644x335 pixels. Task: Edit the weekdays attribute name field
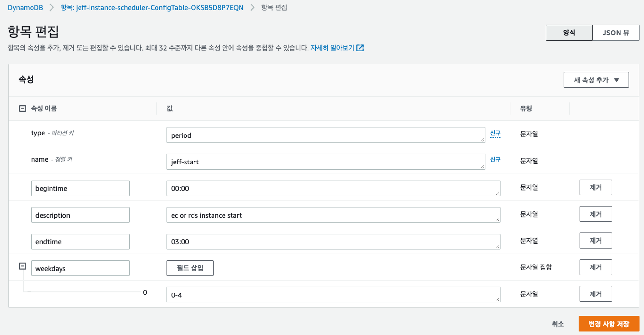[x=80, y=268]
